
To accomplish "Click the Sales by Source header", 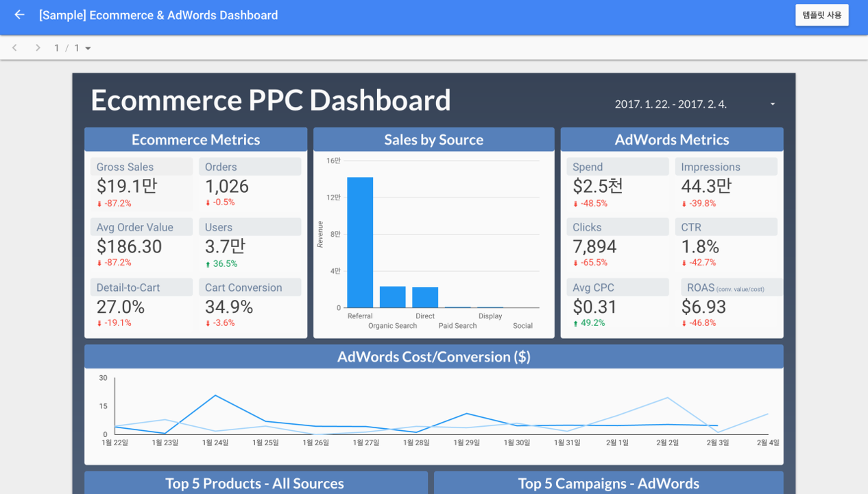I will (x=434, y=139).
